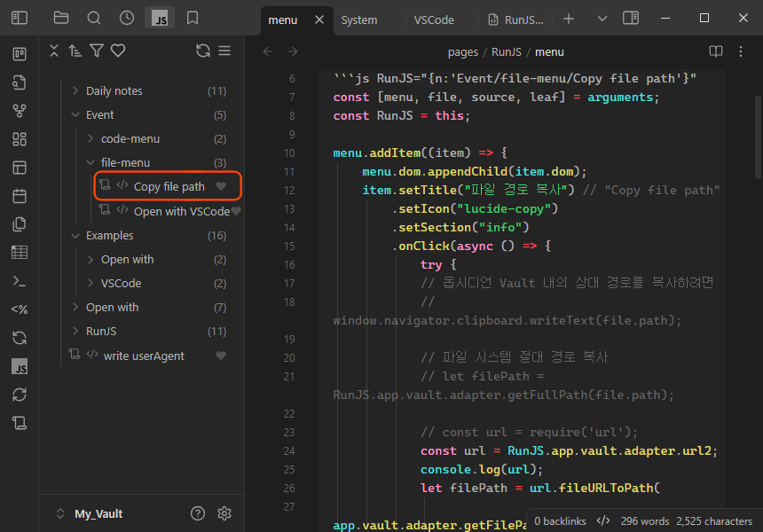
Task: Toggle favorite heart on Open with VSCode
Action: [236, 211]
